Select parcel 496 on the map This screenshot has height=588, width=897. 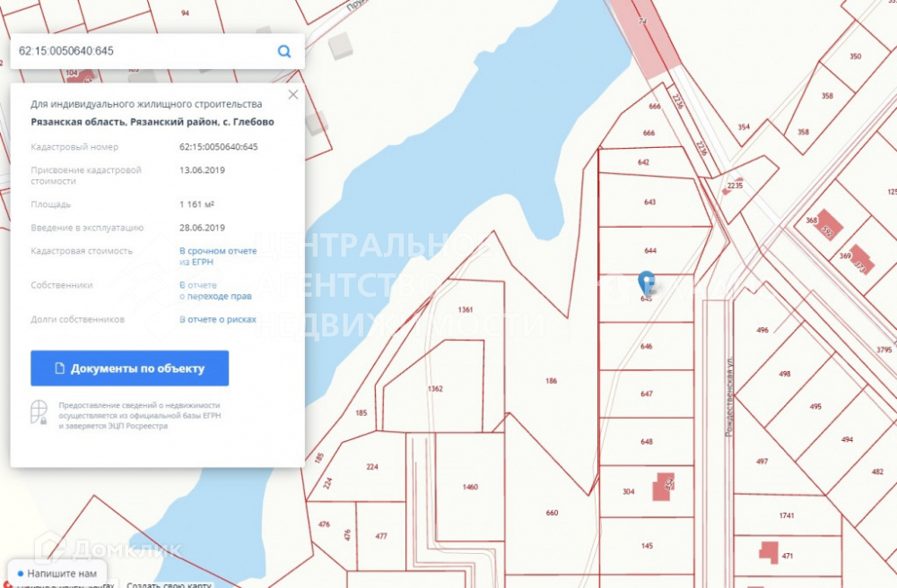click(762, 330)
